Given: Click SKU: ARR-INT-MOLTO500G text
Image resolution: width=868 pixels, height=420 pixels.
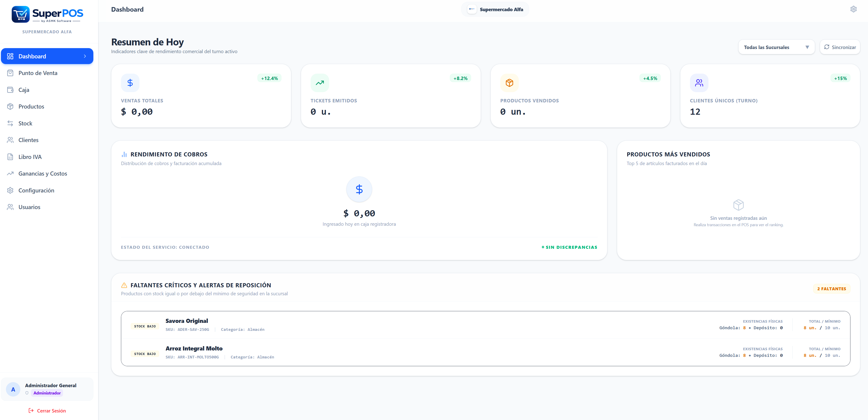Looking at the screenshot, I should 192,357.
